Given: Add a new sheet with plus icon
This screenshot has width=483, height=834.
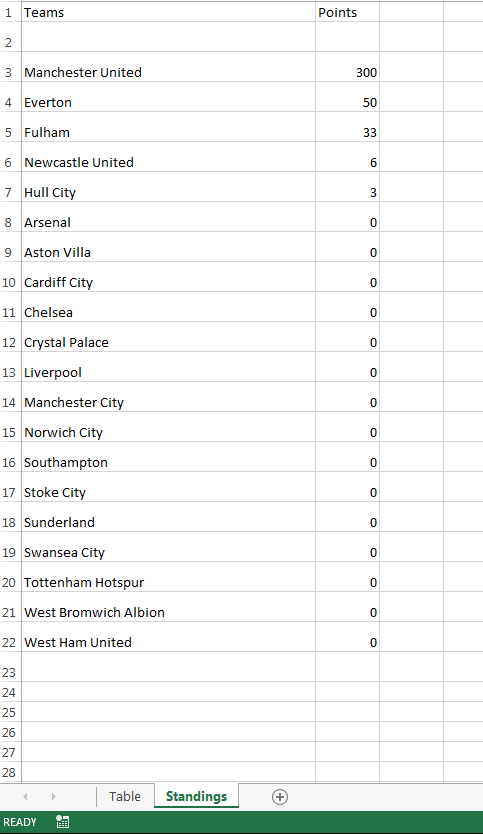Looking at the screenshot, I should click(280, 796).
